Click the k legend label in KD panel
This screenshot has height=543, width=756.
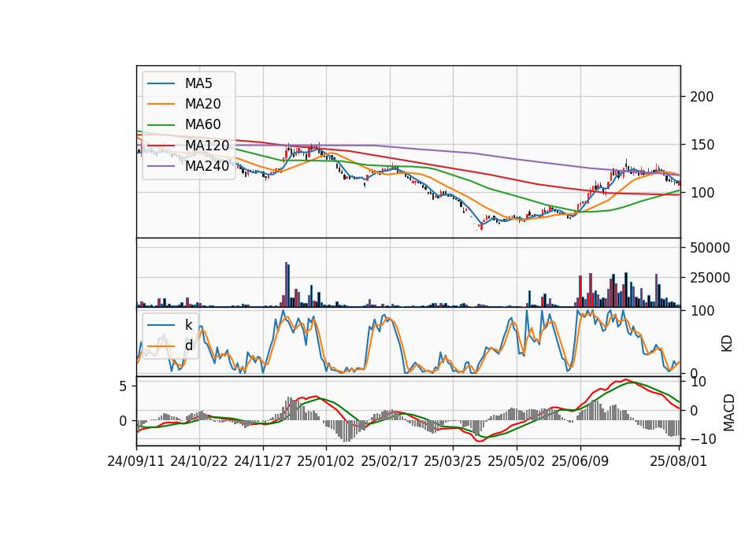(188, 325)
